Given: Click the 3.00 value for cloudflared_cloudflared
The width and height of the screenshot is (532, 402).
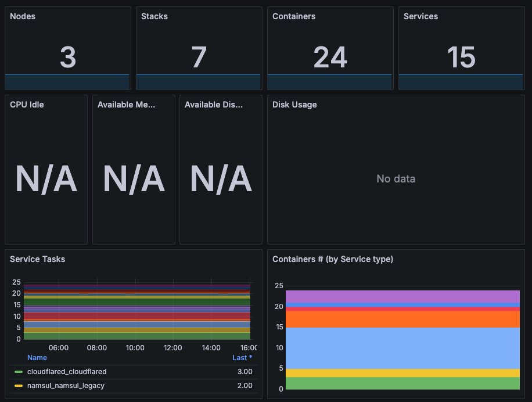Looking at the screenshot, I should (x=245, y=372).
